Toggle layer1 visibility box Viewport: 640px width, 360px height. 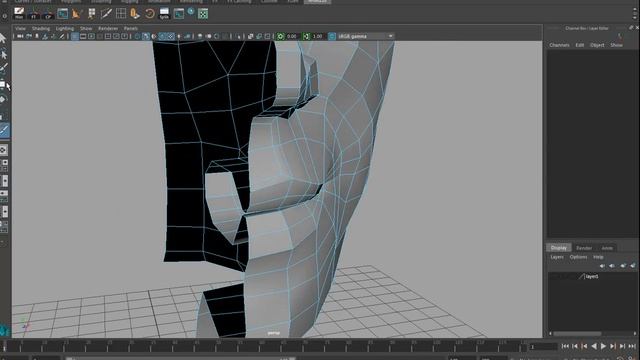point(553,276)
